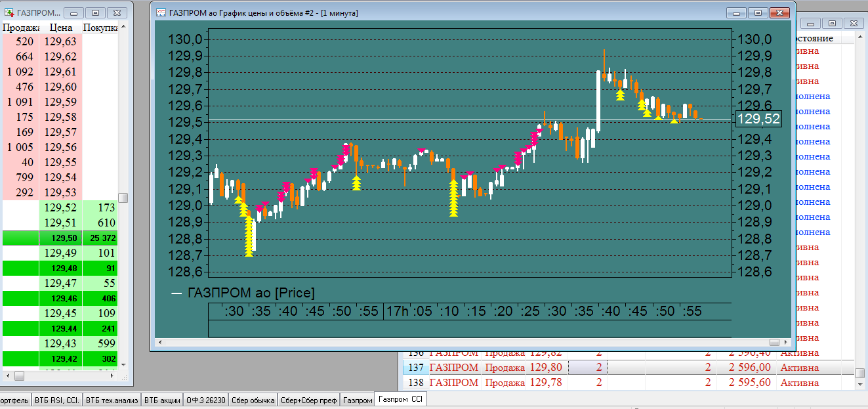The width and height of the screenshot is (868, 409).
Task: Click chart horizontal scrollbar left arrow
Action: coord(159,342)
